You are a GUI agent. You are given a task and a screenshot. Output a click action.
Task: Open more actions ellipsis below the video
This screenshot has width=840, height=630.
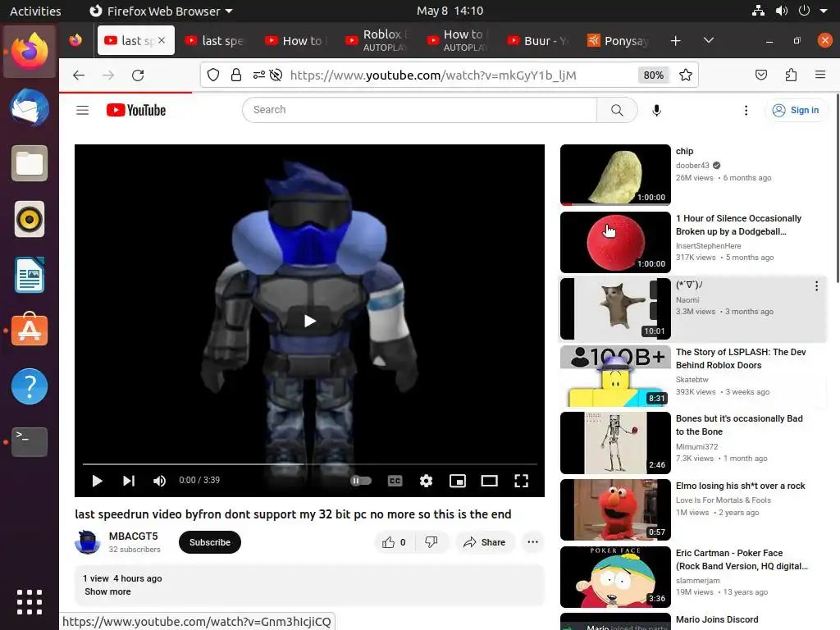(532, 542)
